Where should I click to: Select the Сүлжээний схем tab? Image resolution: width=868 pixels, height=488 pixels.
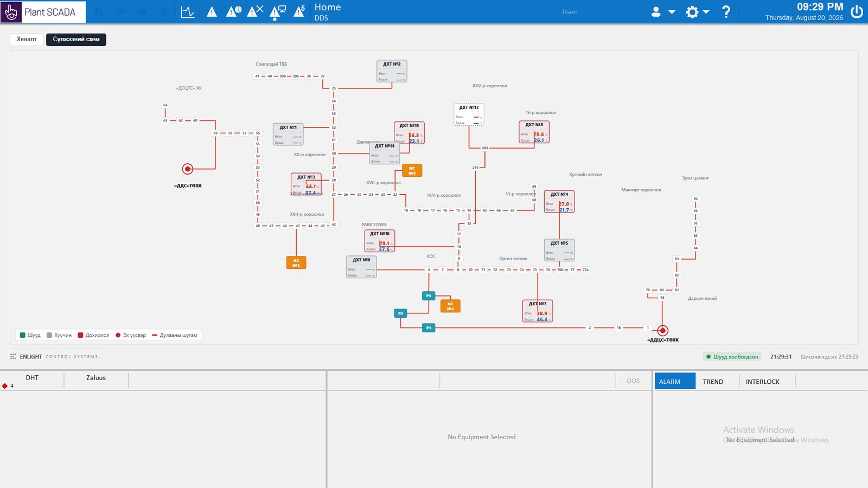(76, 39)
